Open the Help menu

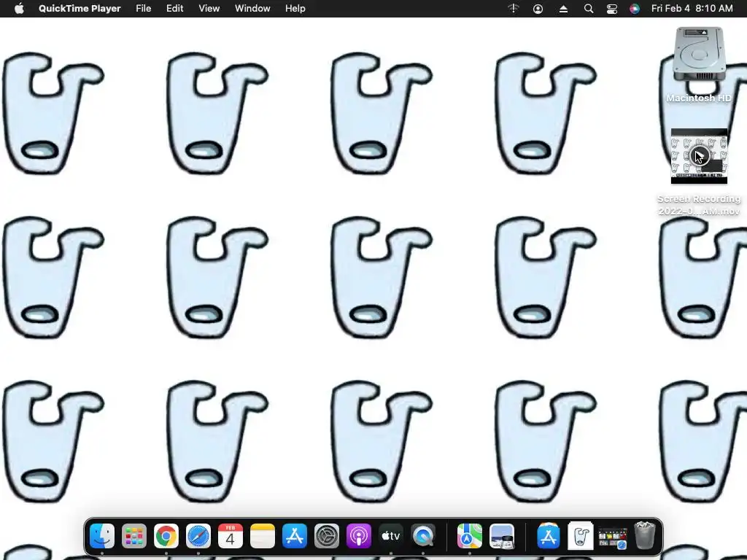click(x=295, y=9)
